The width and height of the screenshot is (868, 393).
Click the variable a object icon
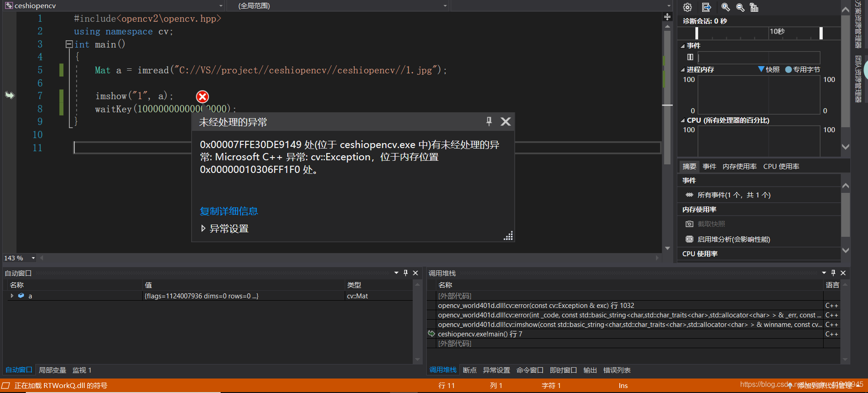(21, 296)
